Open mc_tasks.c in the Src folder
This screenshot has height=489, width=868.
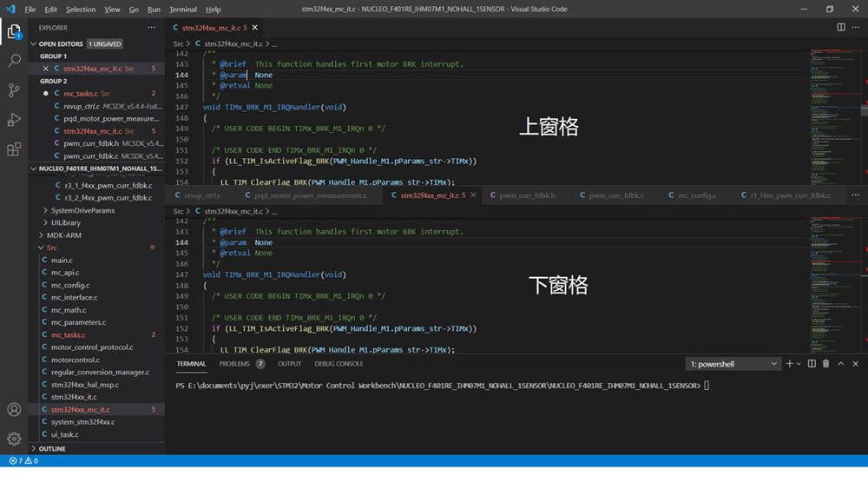pos(68,335)
